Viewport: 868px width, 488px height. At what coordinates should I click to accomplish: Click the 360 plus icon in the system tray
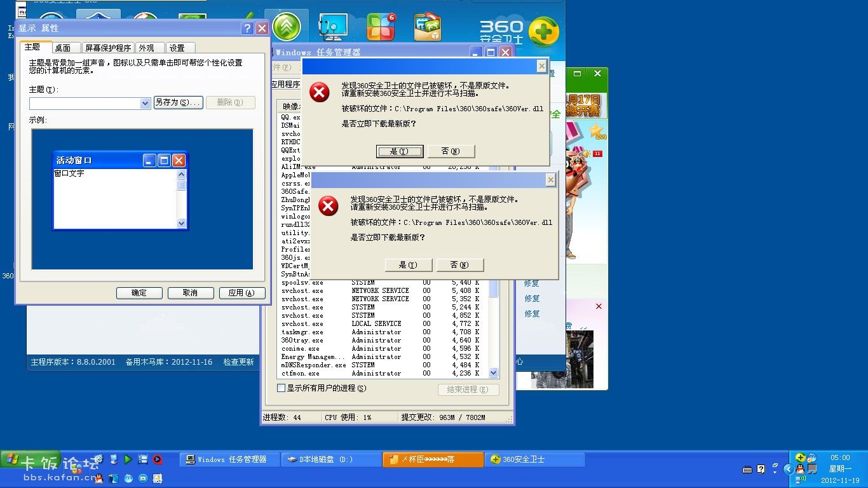point(801,458)
